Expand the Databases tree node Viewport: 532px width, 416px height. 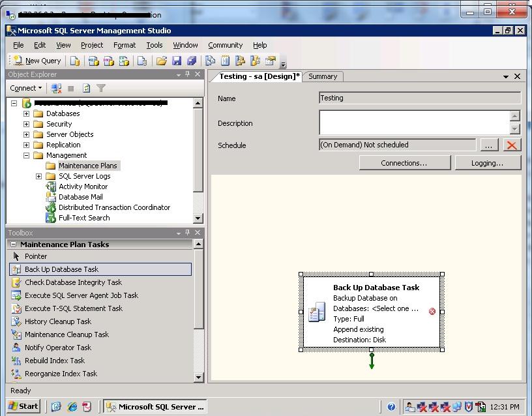point(25,113)
